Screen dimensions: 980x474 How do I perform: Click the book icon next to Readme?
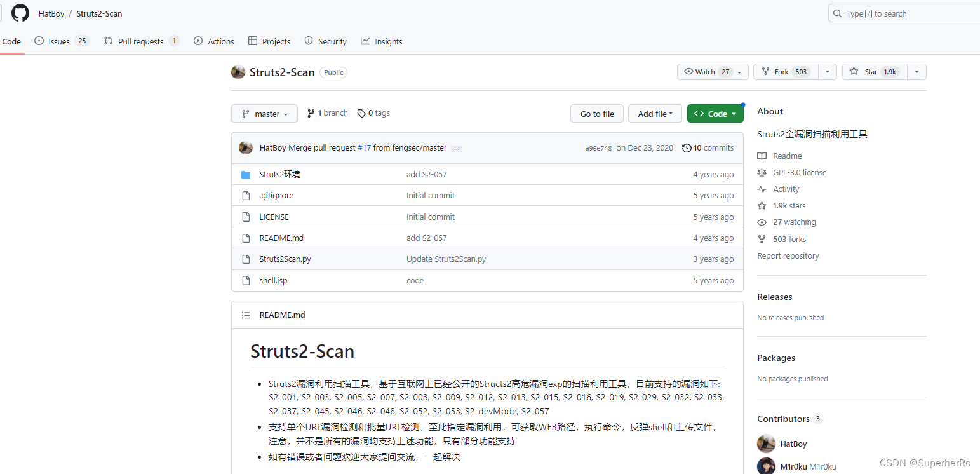point(762,156)
